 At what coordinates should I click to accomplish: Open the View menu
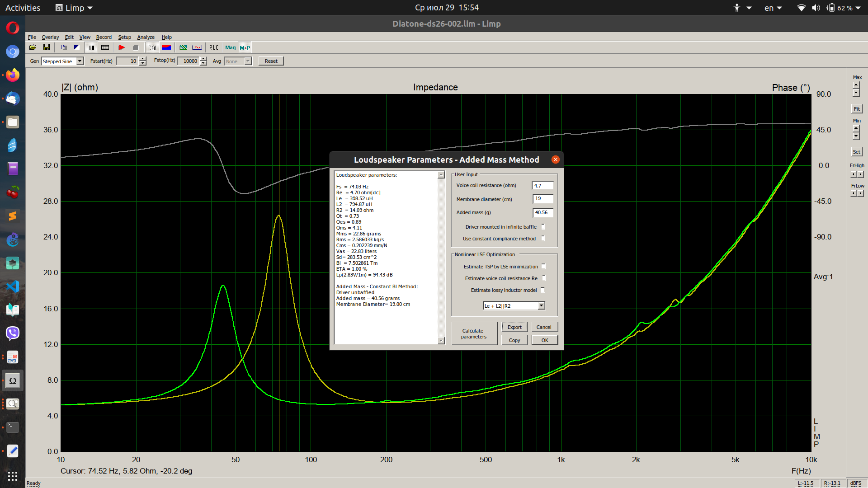point(85,37)
